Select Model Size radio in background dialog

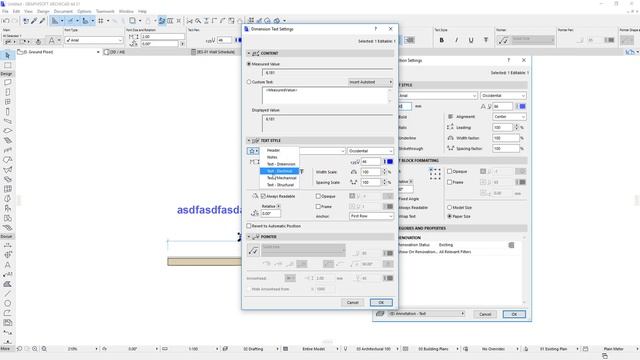click(x=449, y=207)
